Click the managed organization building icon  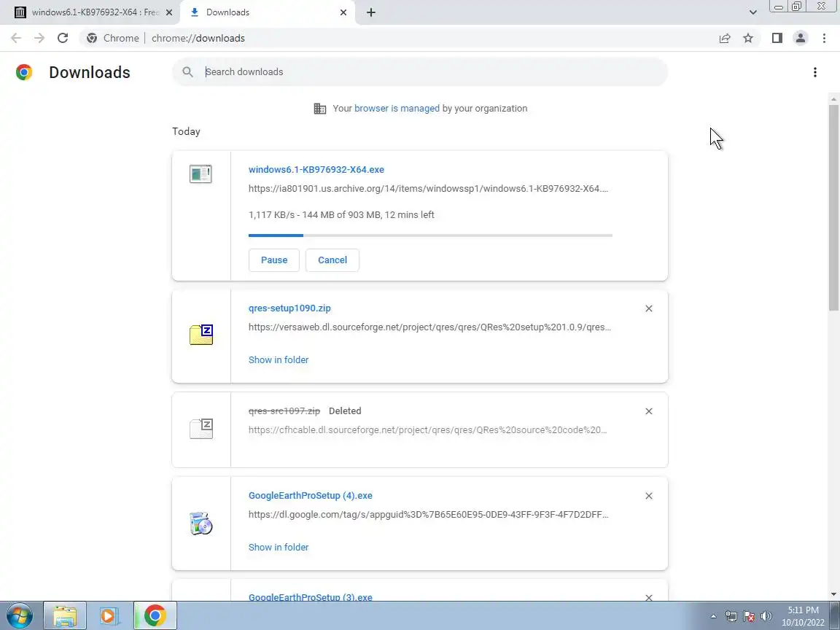[x=320, y=108]
